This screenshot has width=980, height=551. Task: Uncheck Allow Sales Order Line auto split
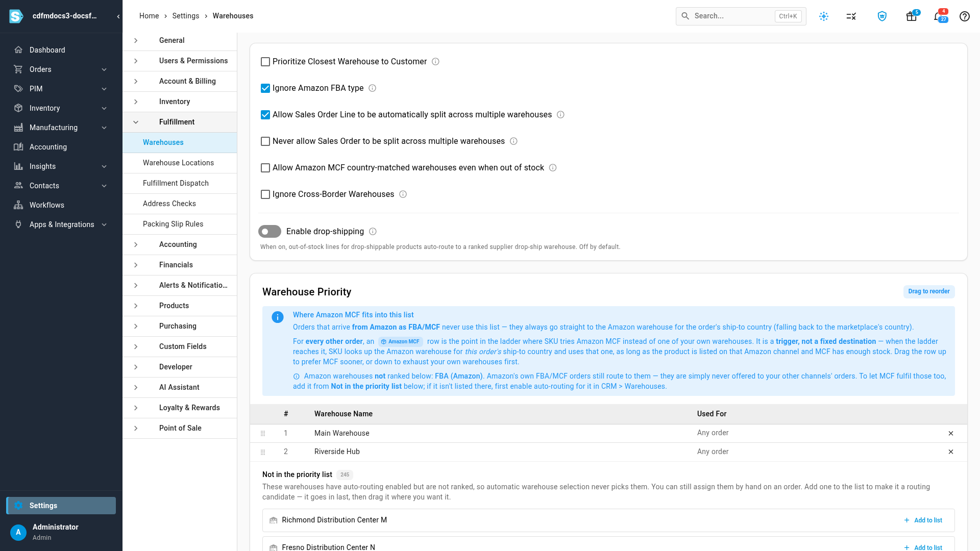point(265,115)
